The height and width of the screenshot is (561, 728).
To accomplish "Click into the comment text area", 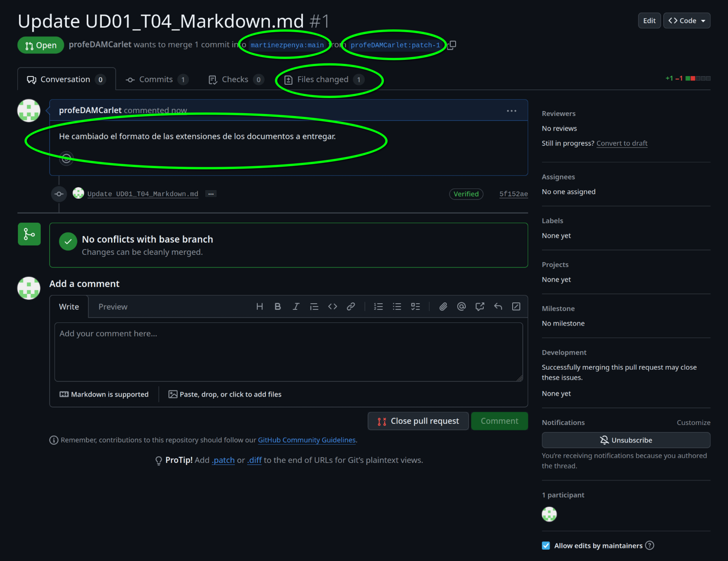I will point(288,352).
